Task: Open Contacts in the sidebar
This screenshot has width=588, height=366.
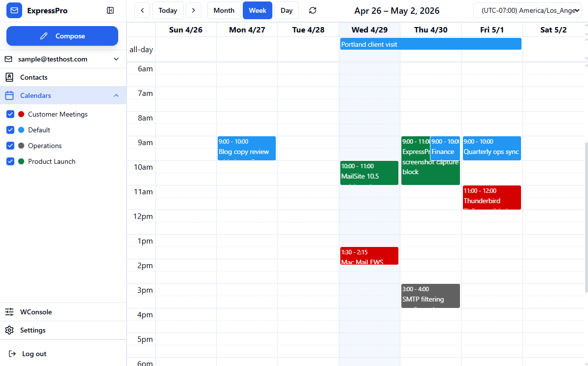Action: [63, 77]
